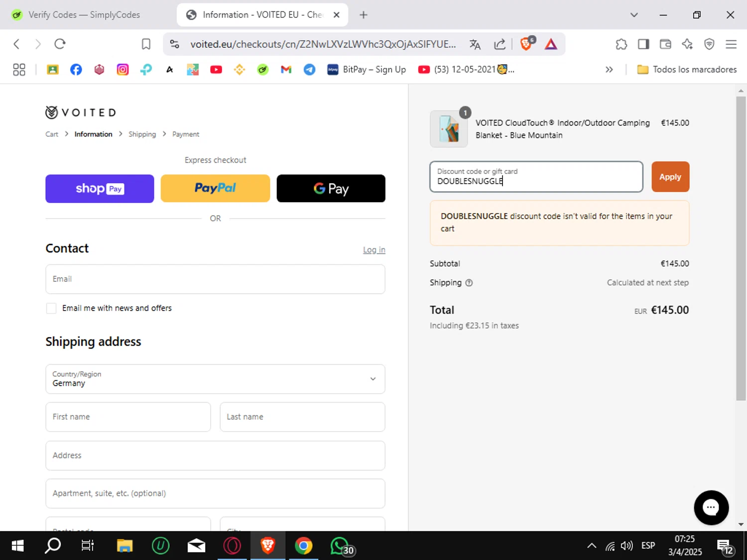
Task: Open File Explorer from taskbar
Action: (124, 546)
